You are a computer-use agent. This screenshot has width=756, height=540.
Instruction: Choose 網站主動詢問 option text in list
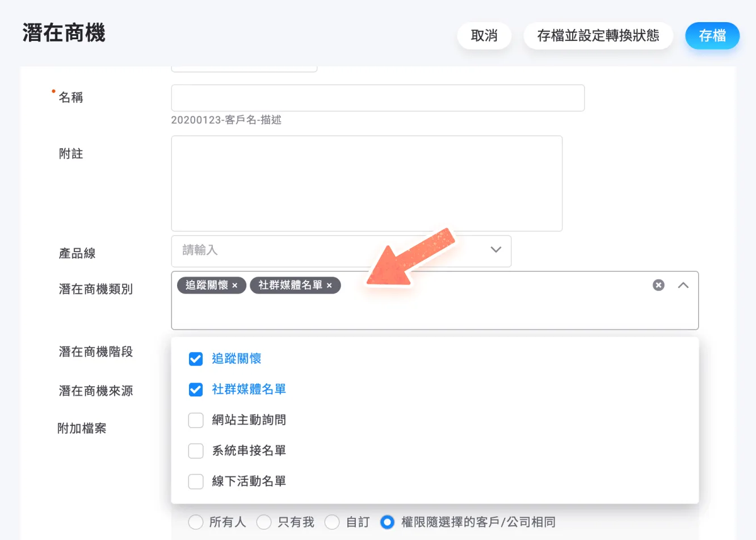(x=249, y=420)
